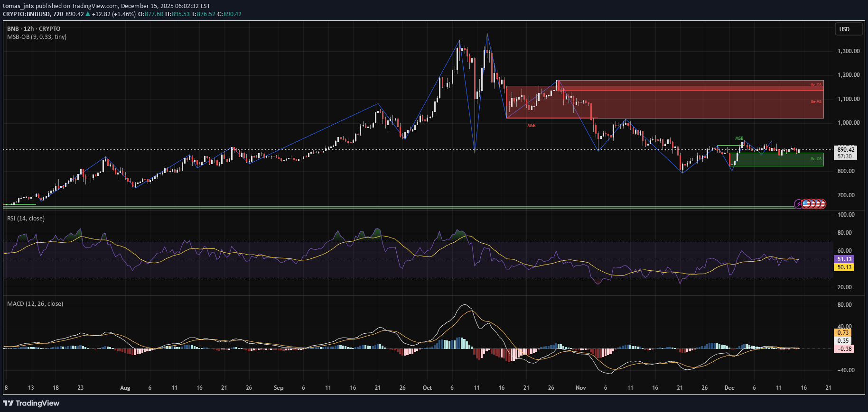The width and height of the screenshot is (868, 412).
Task: Click the green up-triangle price change indicator
Action: (x=88, y=14)
